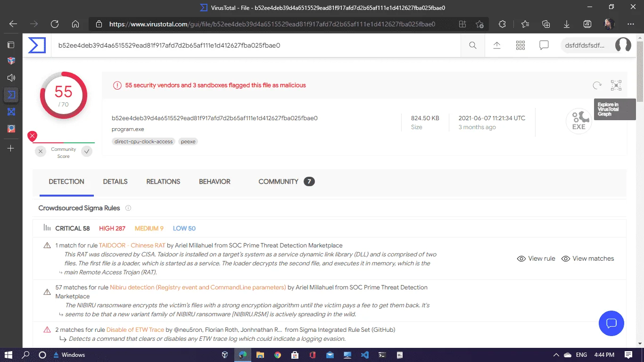Viewport: 644px width, 362px height.
Task: Open Visual Studio Code from the taskbar
Action: 364,355
